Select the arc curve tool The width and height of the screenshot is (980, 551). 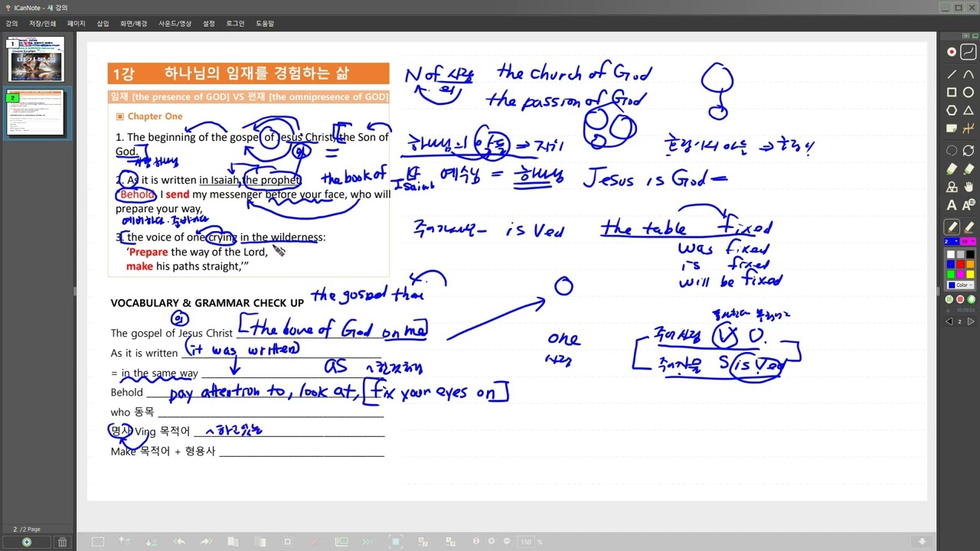tap(969, 74)
